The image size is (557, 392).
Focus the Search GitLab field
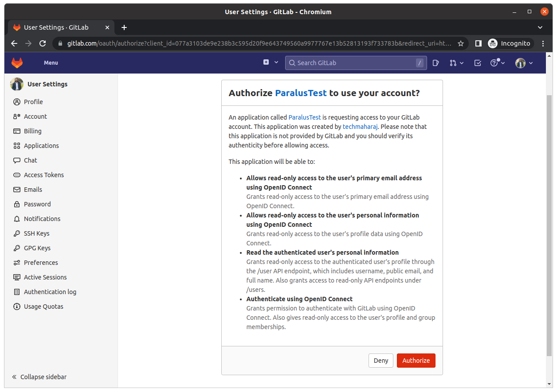(x=356, y=63)
